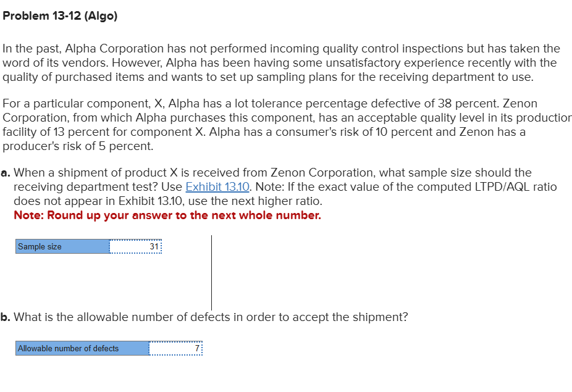The height and width of the screenshot is (392, 572).
Task: Click the vertical divider line below part a
Action: 212,272
